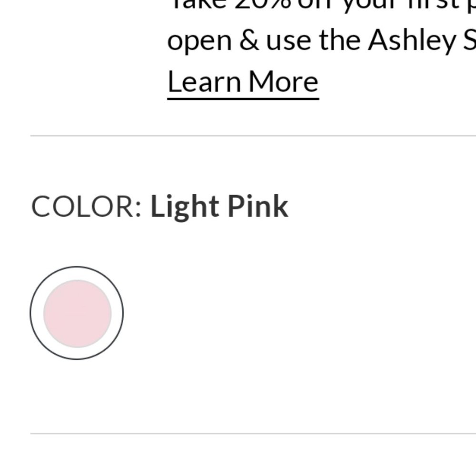Open the underlined Learn More offer details
The width and height of the screenshot is (476, 476).
243,82
